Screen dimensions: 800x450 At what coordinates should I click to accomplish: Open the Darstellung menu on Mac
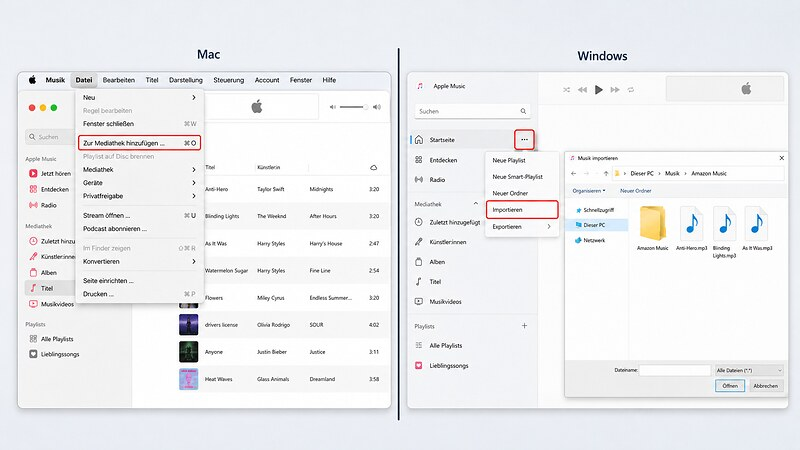tap(186, 80)
